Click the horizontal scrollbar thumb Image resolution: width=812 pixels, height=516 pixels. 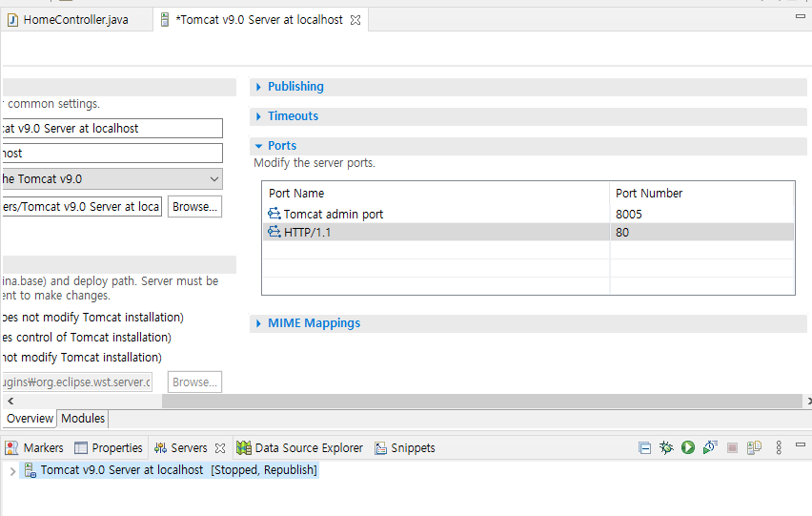click(x=481, y=401)
